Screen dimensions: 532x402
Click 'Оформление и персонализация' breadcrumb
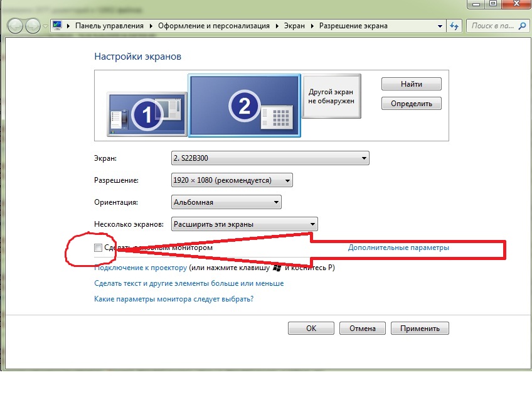(x=214, y=26)
